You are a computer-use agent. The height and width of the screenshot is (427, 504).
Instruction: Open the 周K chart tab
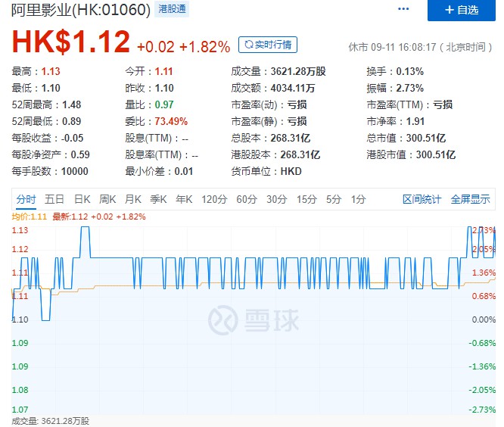coord(107,199)
